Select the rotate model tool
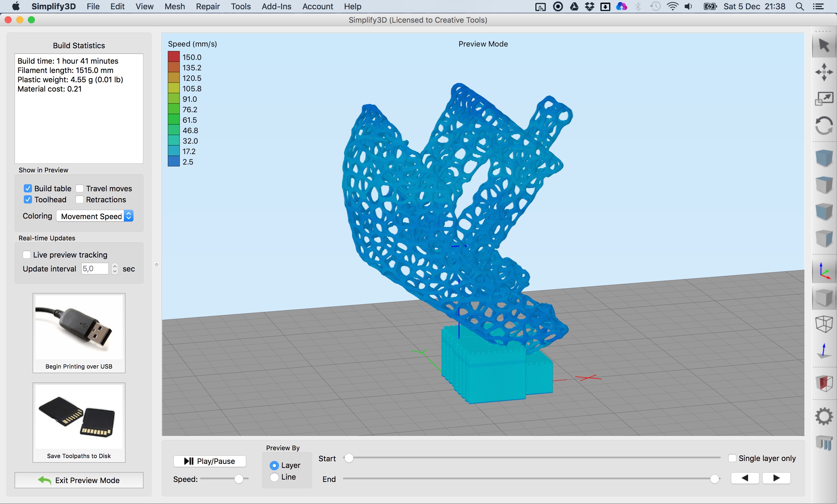This screenshot has height=504, width=837. [x=824, y=126]
